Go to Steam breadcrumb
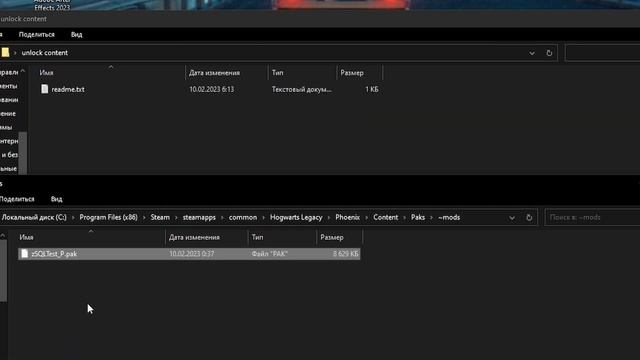The image size is (640, 360). click(160, 218)
